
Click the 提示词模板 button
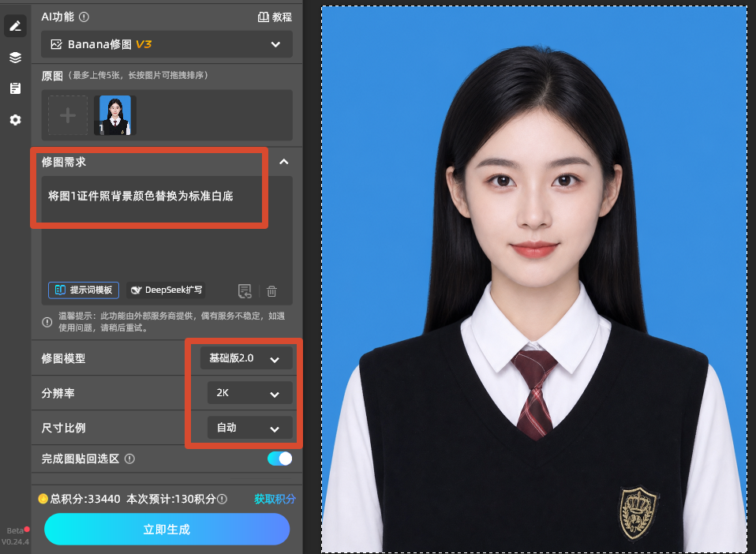(x=84, y=290)
